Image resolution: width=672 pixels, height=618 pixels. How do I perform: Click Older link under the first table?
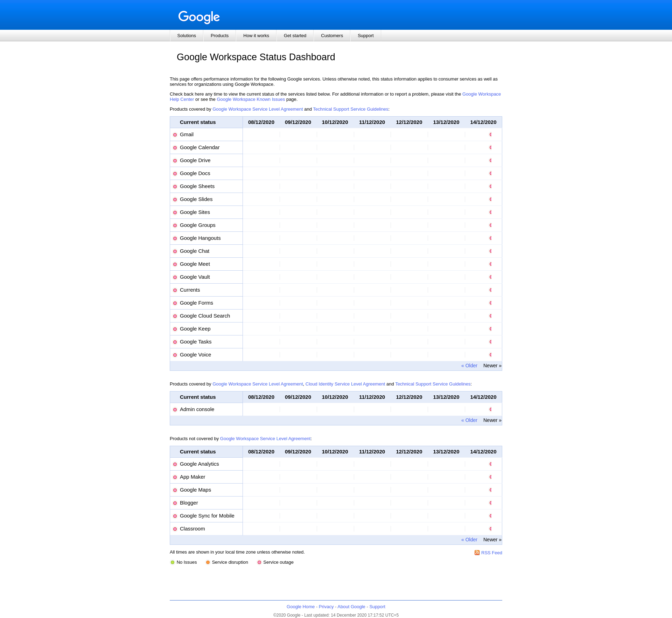point(469,366)
